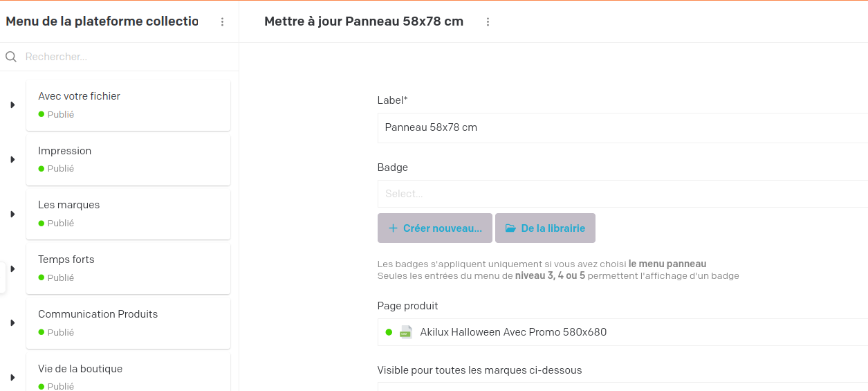Open the three-dot menu beside the sidebar title
This screenshot has width=868, height=391.
[222, 22]
